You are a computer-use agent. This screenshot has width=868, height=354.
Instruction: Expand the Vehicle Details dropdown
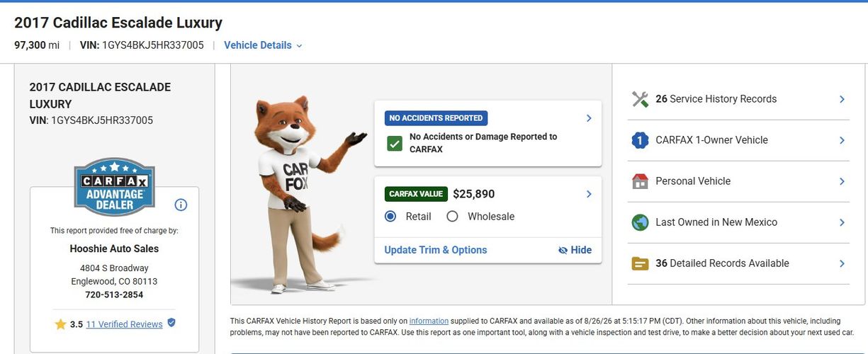coord(263,45)
